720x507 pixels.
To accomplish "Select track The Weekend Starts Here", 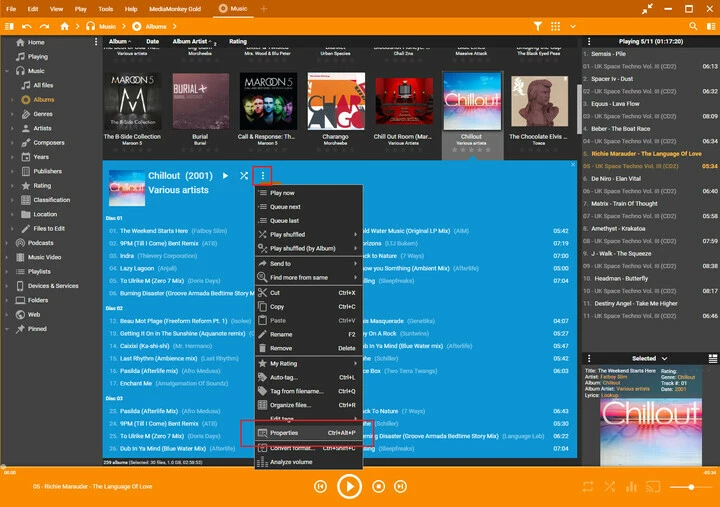I will coord(154,231).
